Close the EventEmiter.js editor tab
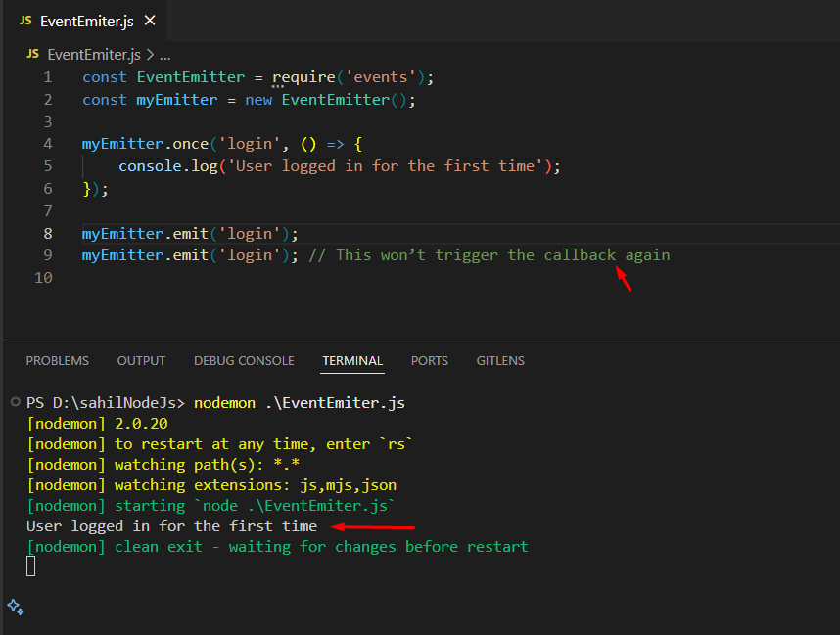 point(149,21)
